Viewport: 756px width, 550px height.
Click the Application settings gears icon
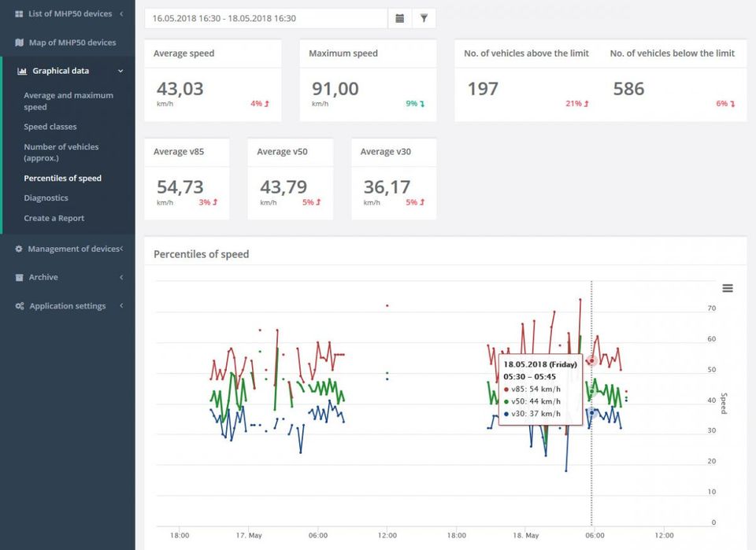point(20,306)
